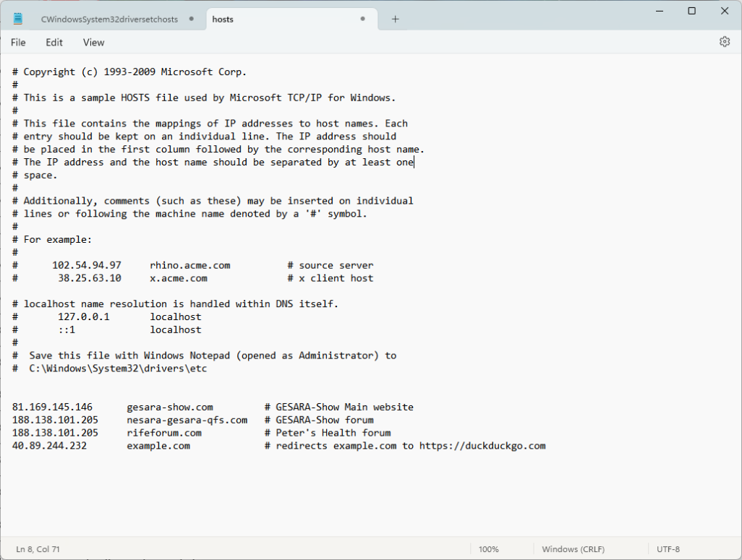The width and height of the screenshot is (742, 560).
Task: Open the File menu
Action: pyautogui.click(x=18, y=43)
